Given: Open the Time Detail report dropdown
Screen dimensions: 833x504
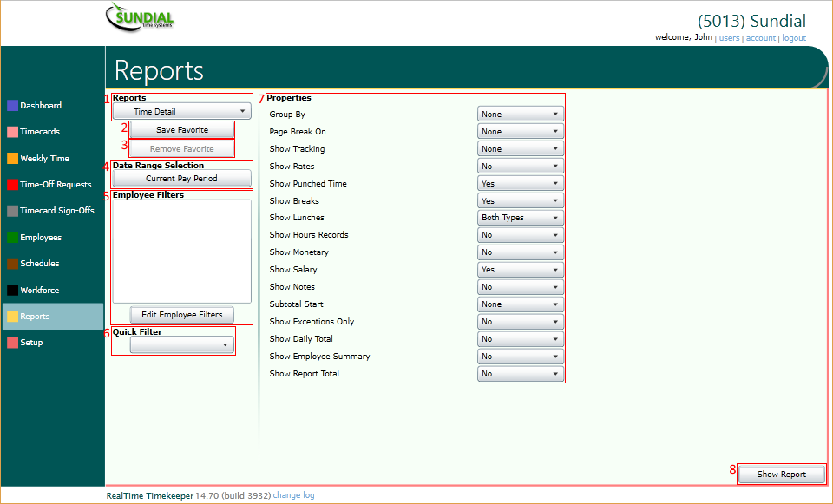Looking at the screenshot, I should tap(181, 112).
